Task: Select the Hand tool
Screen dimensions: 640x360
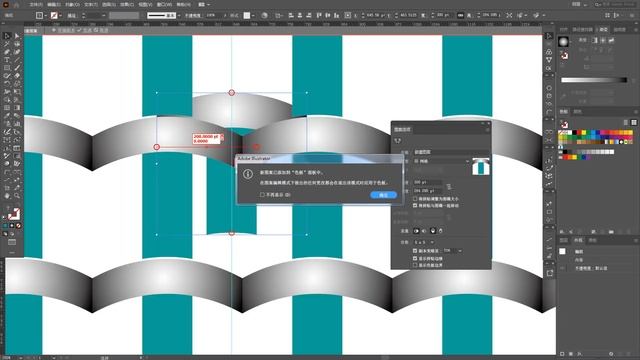Action: [x=7, y=196]
